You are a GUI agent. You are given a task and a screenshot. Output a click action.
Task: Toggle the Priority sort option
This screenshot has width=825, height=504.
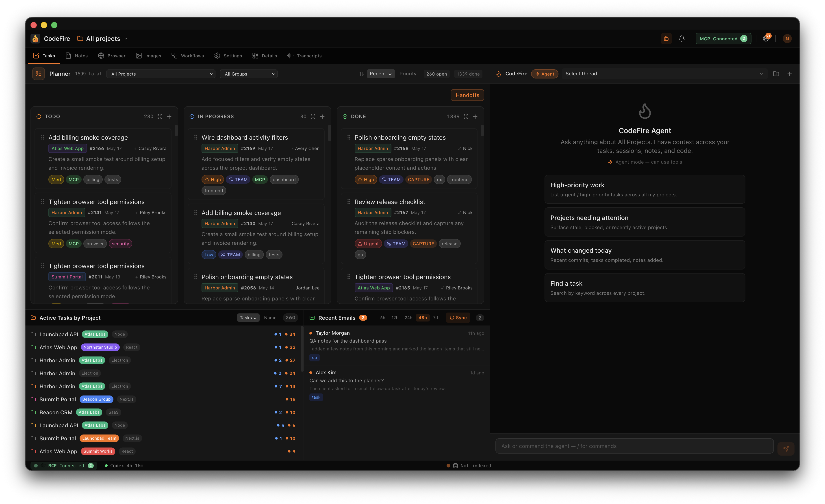tap(408, 74)
